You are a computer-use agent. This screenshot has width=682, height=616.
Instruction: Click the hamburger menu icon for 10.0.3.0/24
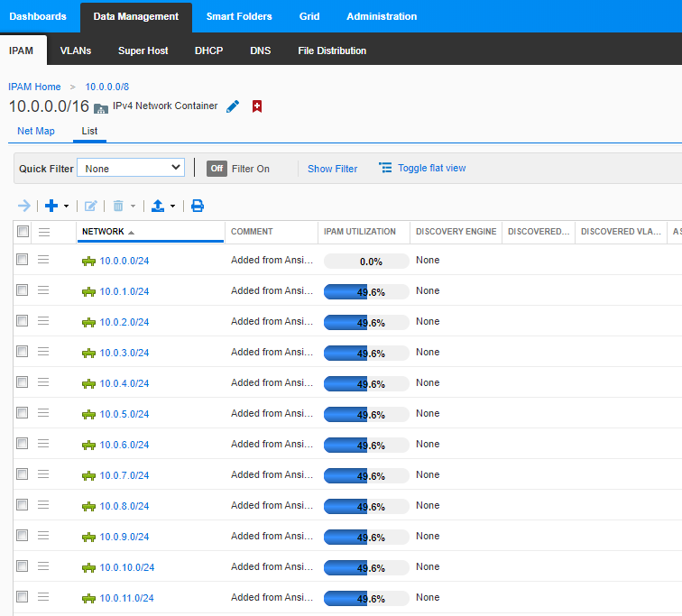click(43, 352)
